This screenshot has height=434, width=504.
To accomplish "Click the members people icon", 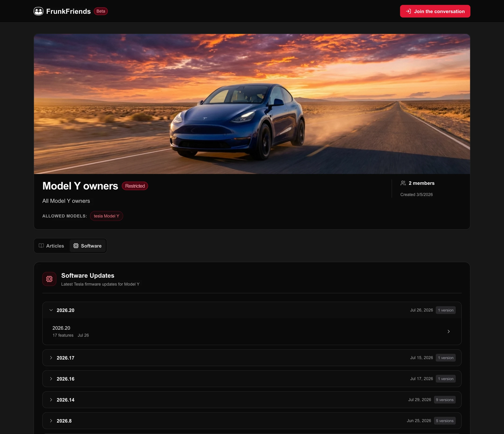I will (403, 183).
